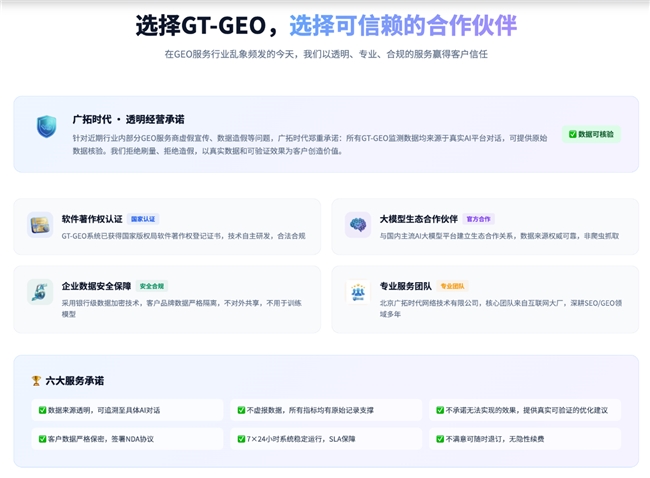Open the 广拓时代 · 透明经营承诺 heading
Image resolution: width=650 pixels, height=478 pixels.
pyautogui.click(x=128, y=119)
